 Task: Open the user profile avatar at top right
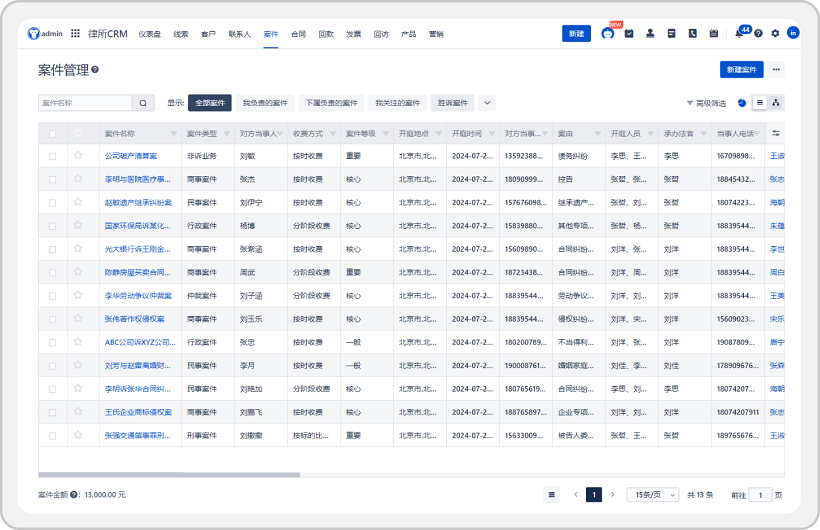coord(793,33)
